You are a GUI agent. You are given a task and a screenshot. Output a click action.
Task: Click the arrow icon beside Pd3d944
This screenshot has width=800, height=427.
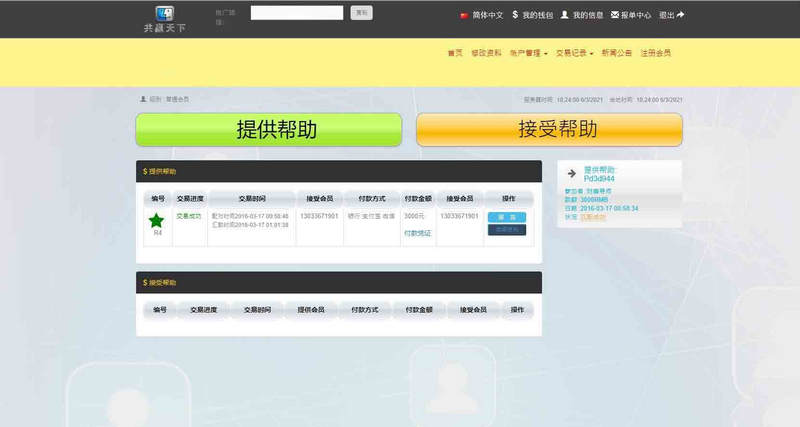[571, 173]
